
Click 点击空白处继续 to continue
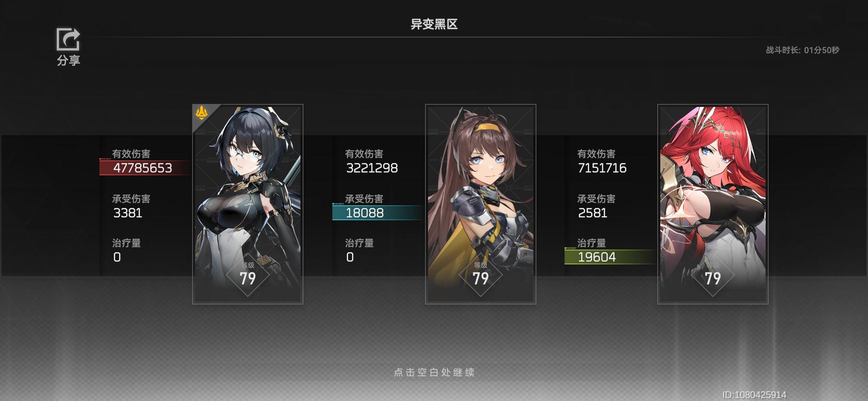(x=434, y=372)
